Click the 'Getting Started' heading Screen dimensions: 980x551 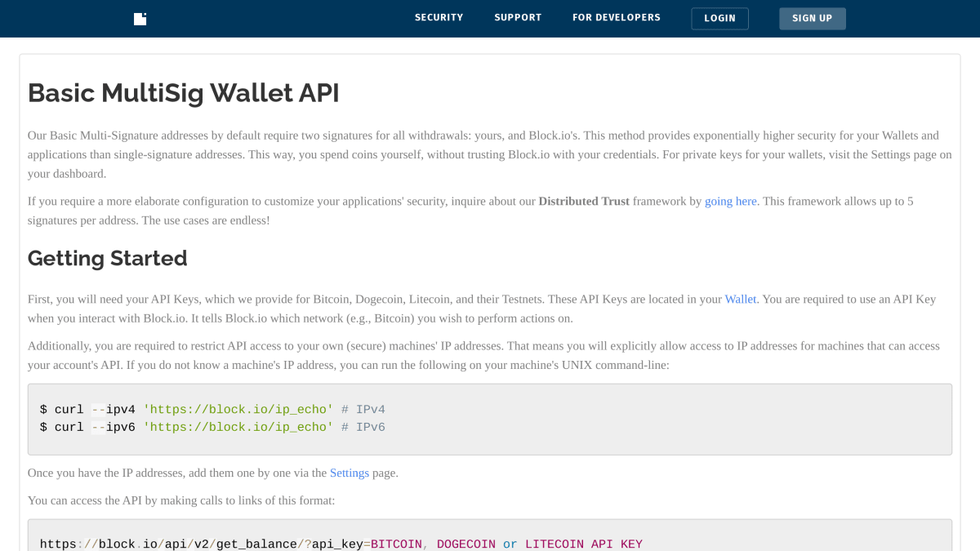tap(108, 258)
